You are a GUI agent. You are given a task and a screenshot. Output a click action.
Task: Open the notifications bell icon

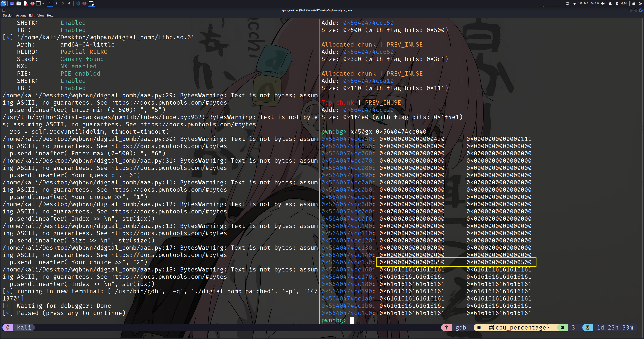tap(610, 3)
